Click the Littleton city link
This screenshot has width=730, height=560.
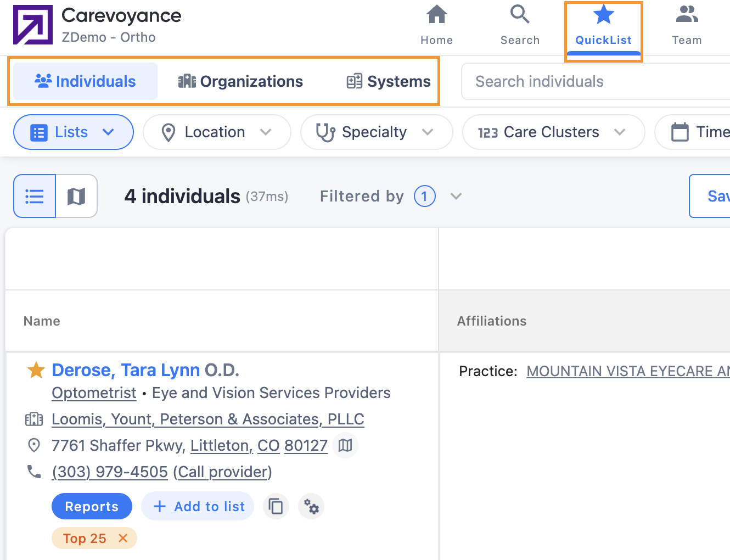click(x=222, y=445)
